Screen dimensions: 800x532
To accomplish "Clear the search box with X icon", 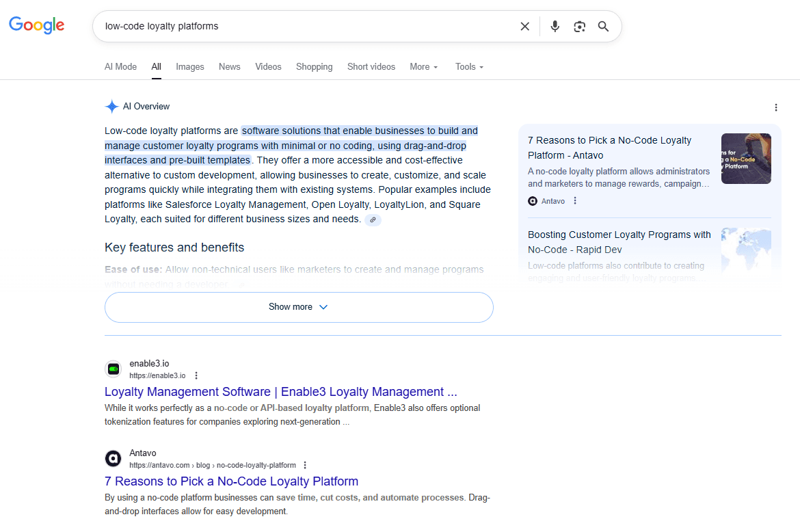I will pos(524,27).
